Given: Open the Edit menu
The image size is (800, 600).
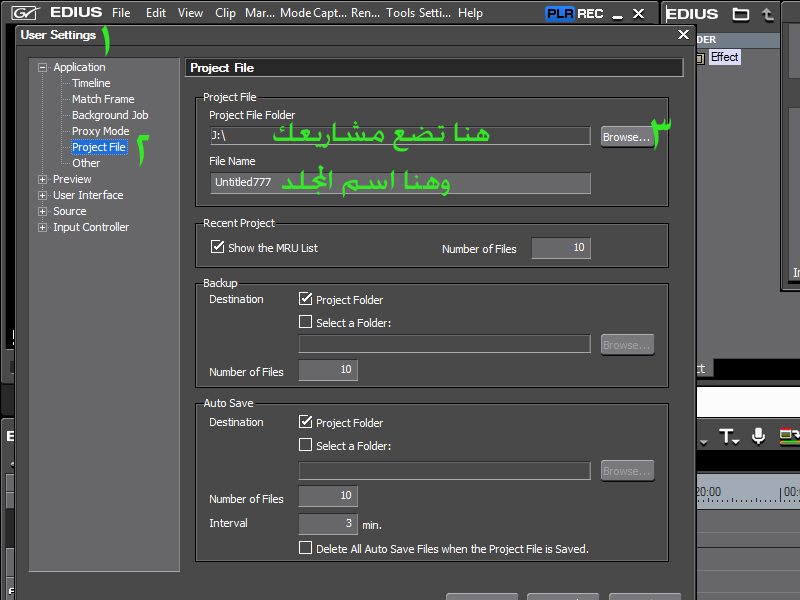Looking at the screenshot, I should pos(156,13).
